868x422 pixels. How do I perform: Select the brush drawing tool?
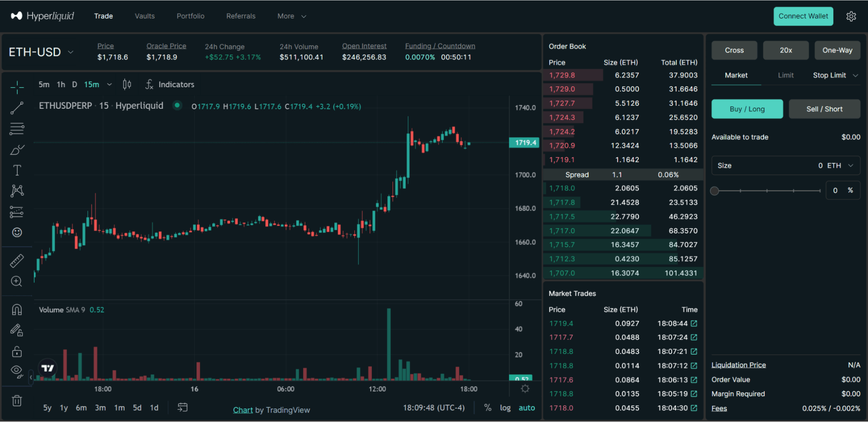click(x=17, y=150)
